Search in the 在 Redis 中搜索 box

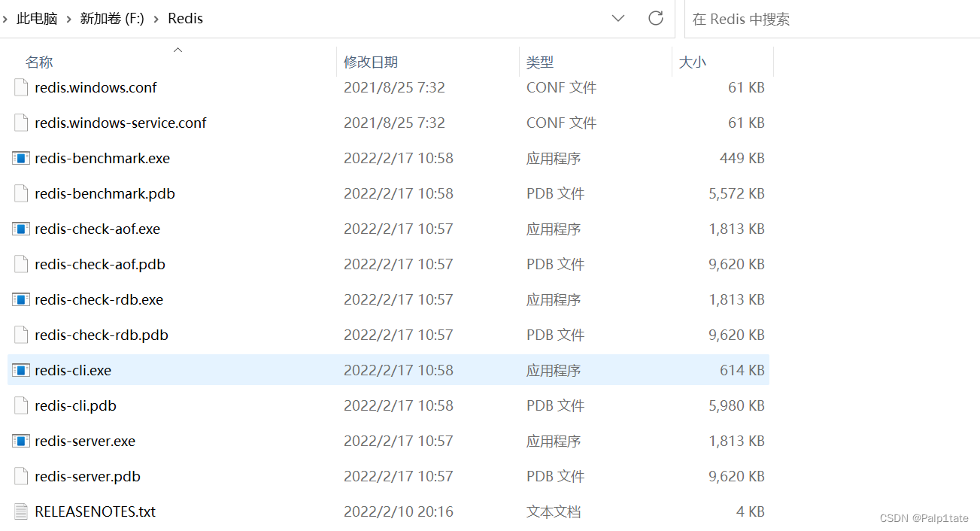coord(832,19)
